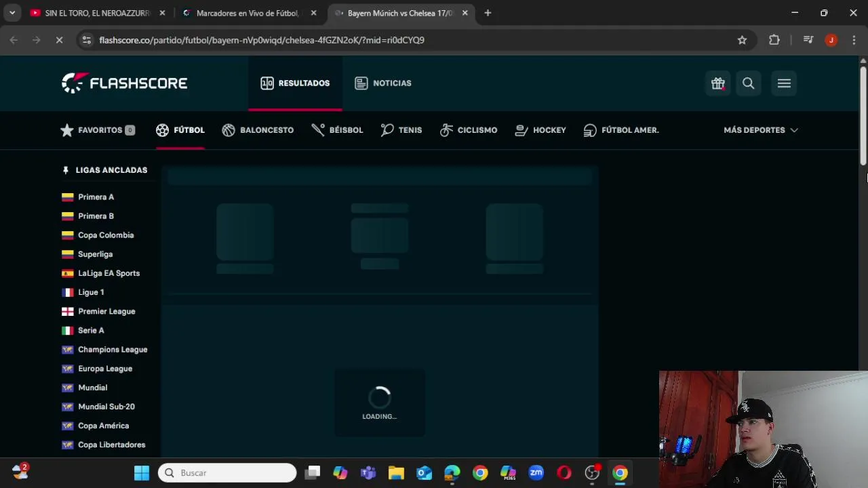This screenshot has width=868, height=488.
Task: Open Favoritos with star icon
Action: pos(98,130)
